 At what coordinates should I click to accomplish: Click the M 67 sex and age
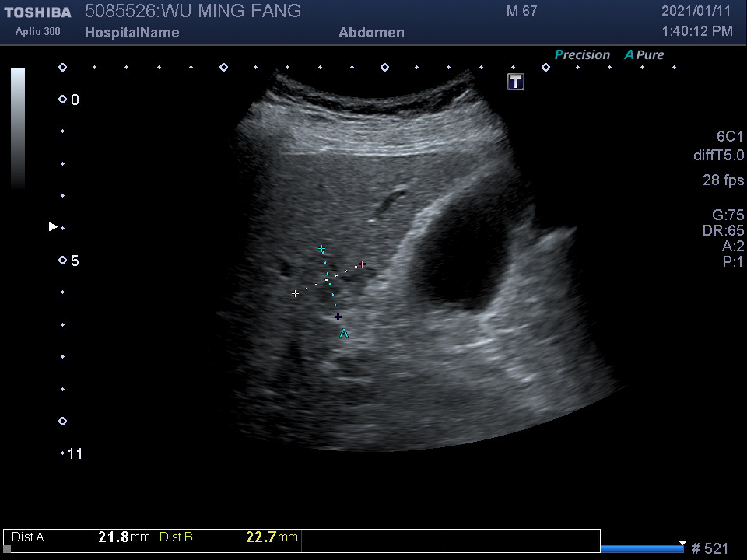click(521, 11)
